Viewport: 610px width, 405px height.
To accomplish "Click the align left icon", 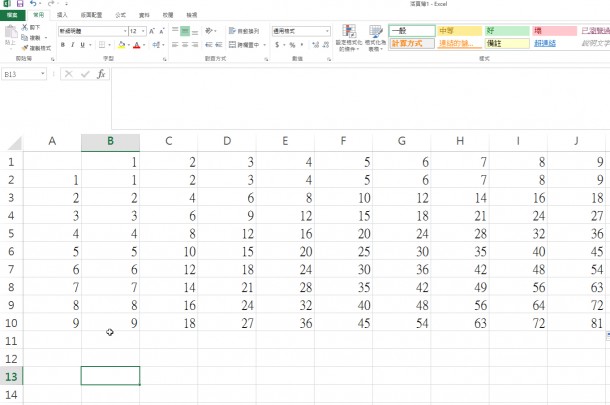I will (x=175, y=45).
